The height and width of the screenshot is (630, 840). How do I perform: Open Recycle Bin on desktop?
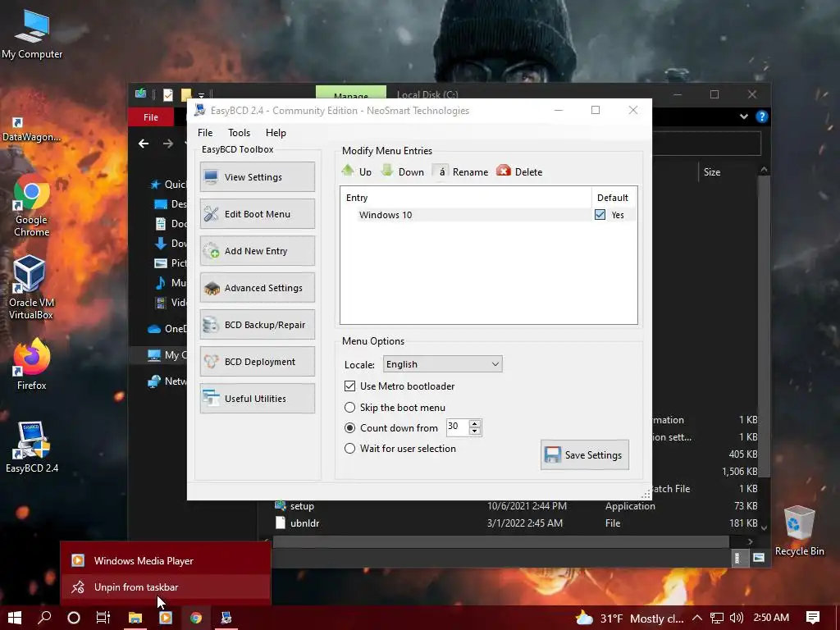(x=799, y=531)
